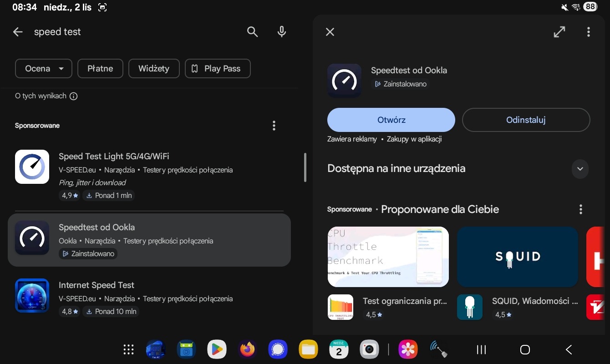Enable the Play Pass filter chip
The image size is (610, 364).
[x=218, y=69]
